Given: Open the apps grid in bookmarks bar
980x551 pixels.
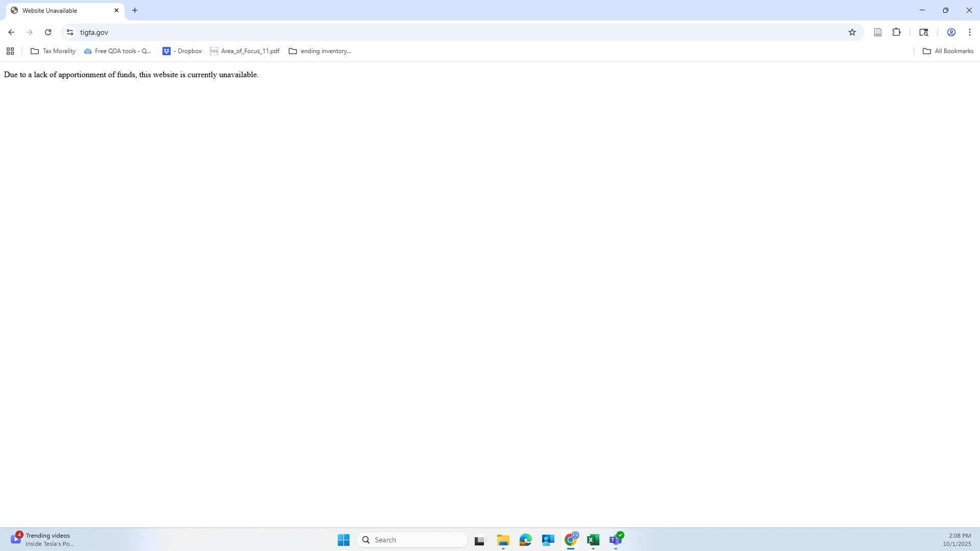Looking at the screenshot, I should (x=10, y=51).
